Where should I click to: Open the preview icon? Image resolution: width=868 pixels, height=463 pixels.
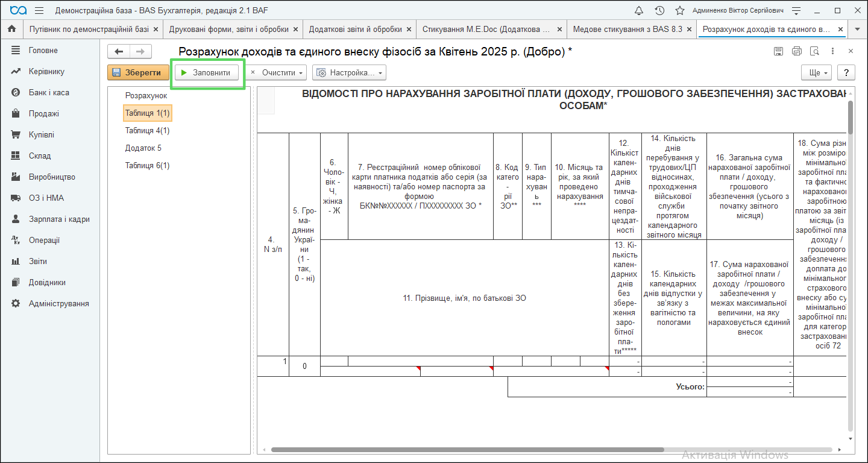coord(815,51)
